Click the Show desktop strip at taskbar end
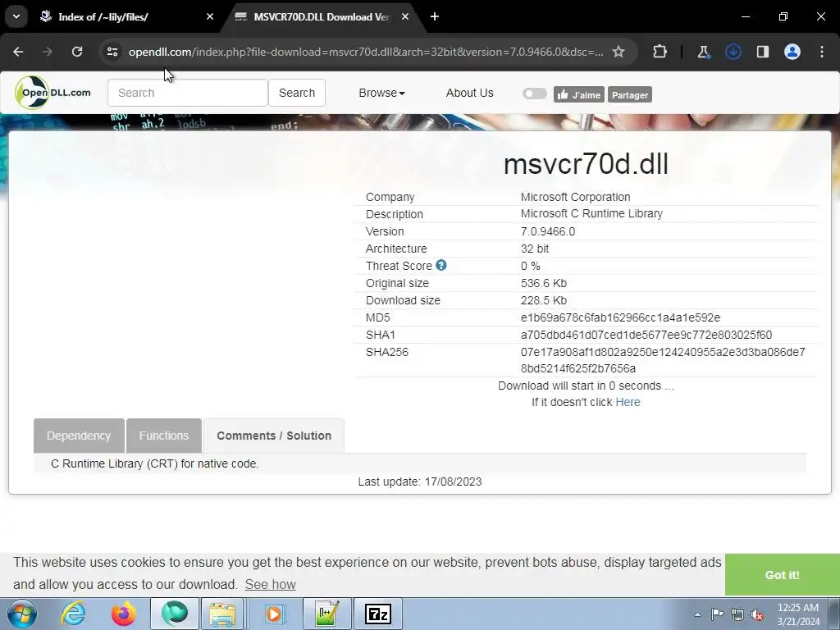 coord(834,614)
